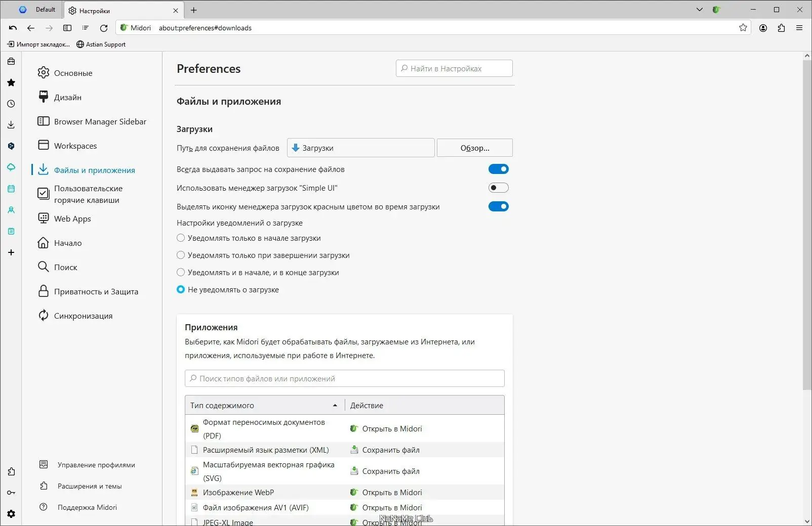Open the tab list dropdown arrow
The width and height of the screenshot is (812, 526).
click(x=700, y=10)
